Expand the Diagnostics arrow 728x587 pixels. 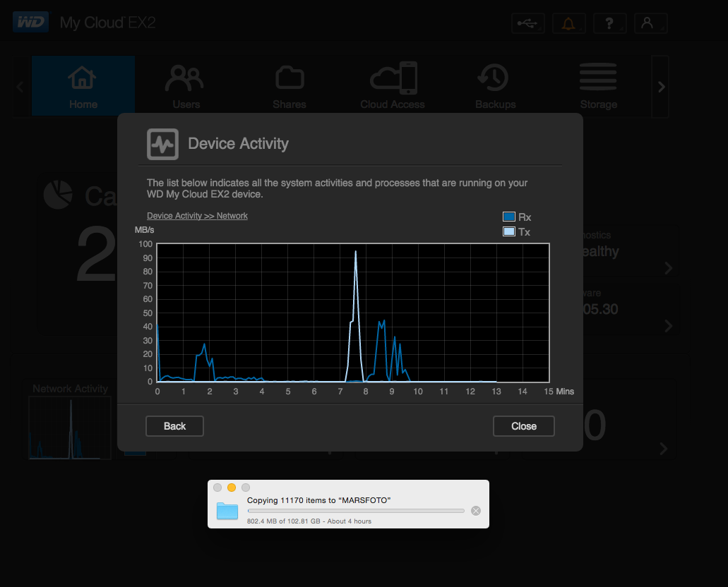(669, 268)
